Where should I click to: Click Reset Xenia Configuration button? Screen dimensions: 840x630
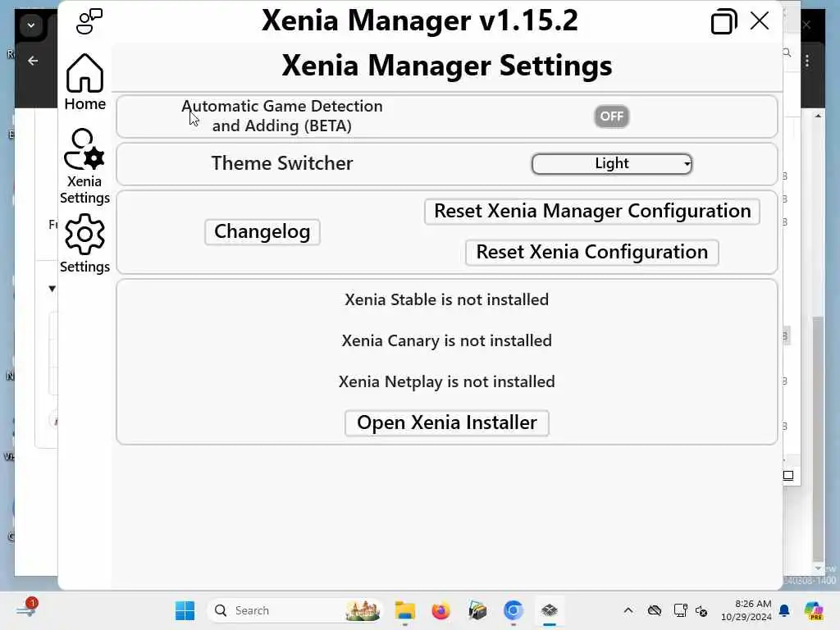pyautogui.click(x=592, y=253)
